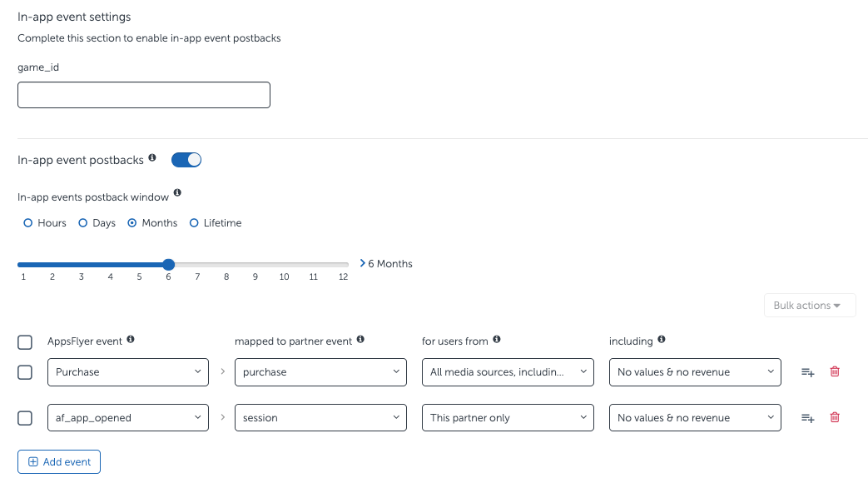
Task: Click info icon beside mapped to partner event
Action: point(360,340)
